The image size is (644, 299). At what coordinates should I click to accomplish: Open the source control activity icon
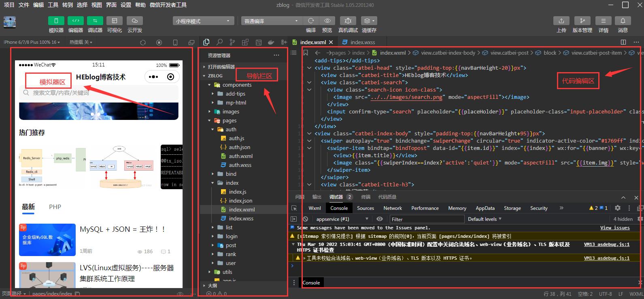232,42
